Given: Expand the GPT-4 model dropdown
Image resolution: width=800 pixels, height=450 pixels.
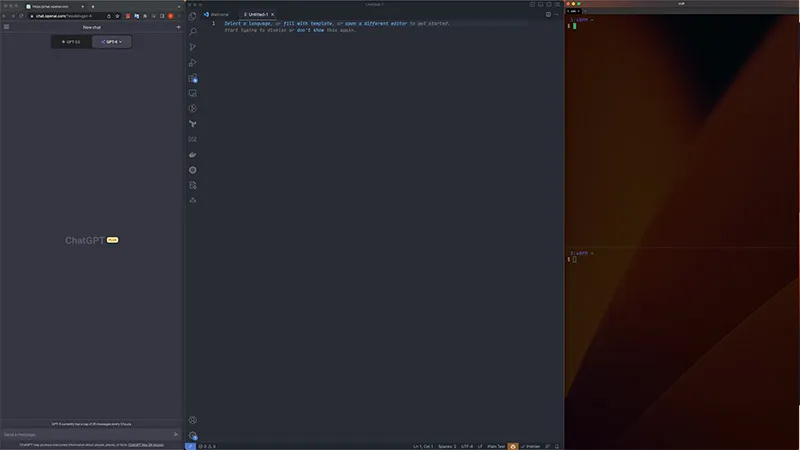Looking at the screenshot, I should pos(111,42).
